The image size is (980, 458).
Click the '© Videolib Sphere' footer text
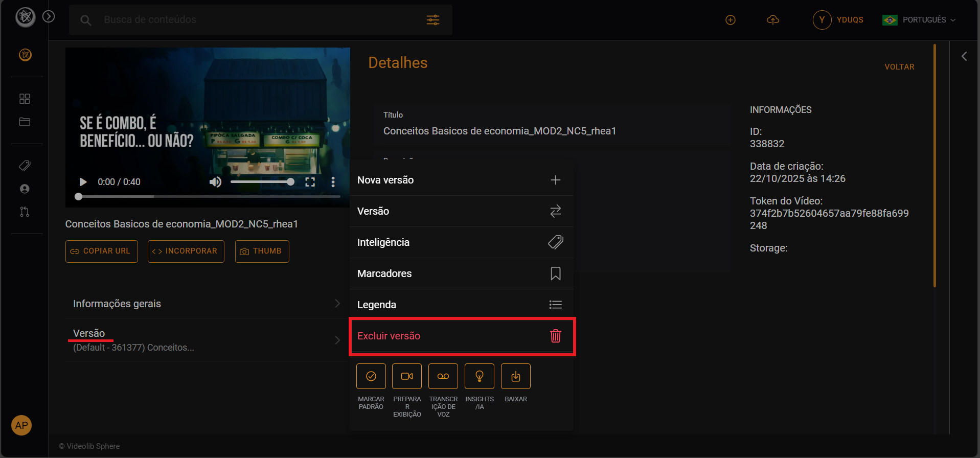point(89,446)
